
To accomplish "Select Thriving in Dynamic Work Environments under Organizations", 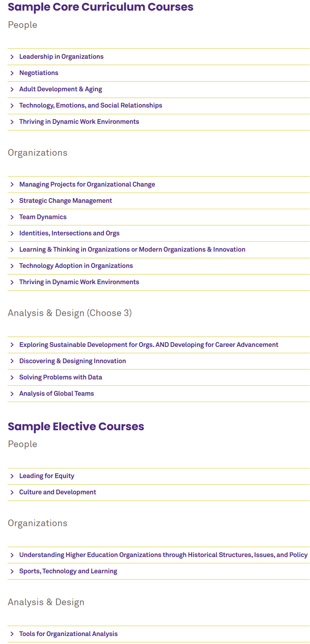I will pos(79,282).
